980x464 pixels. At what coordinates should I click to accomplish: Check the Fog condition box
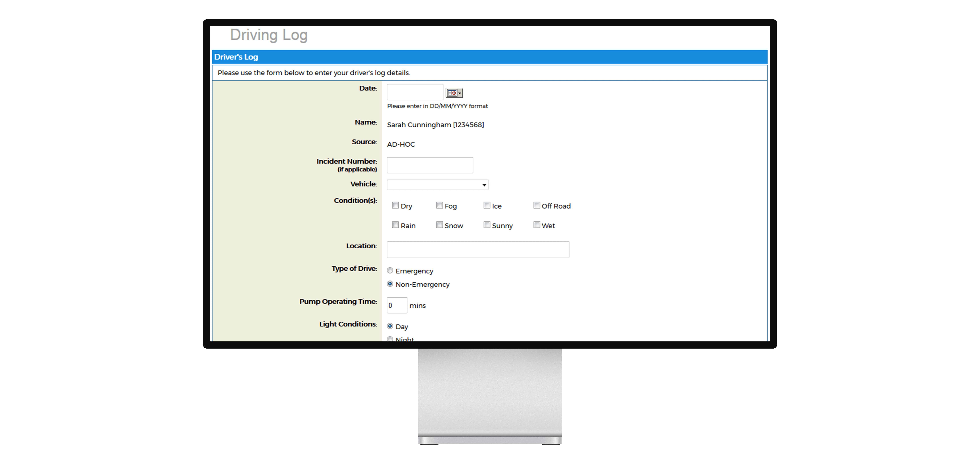439,205
